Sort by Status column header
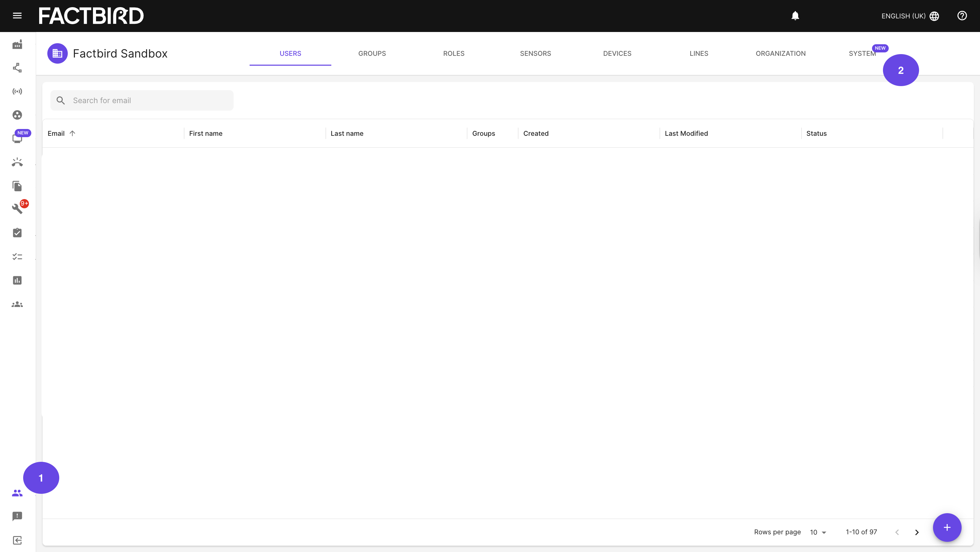Viewport: 980px width, 552px height. click(x=817, y=133)
